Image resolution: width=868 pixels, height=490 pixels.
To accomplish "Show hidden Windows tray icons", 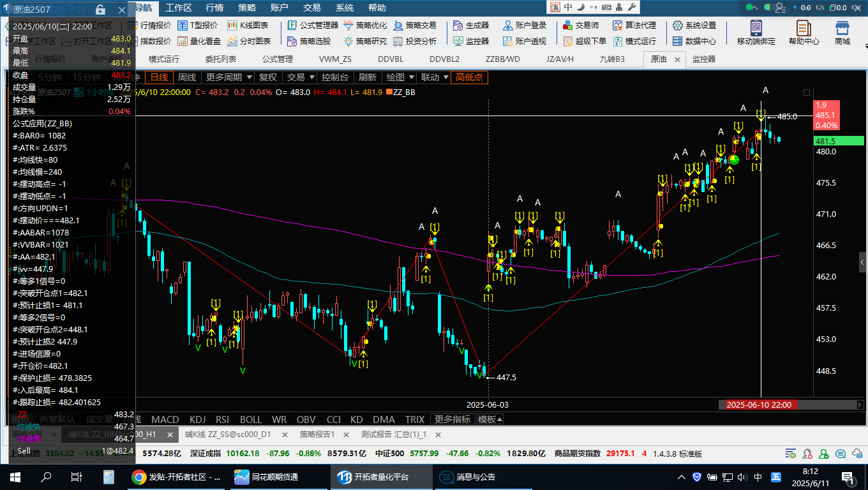I will (x=682, y=477).
